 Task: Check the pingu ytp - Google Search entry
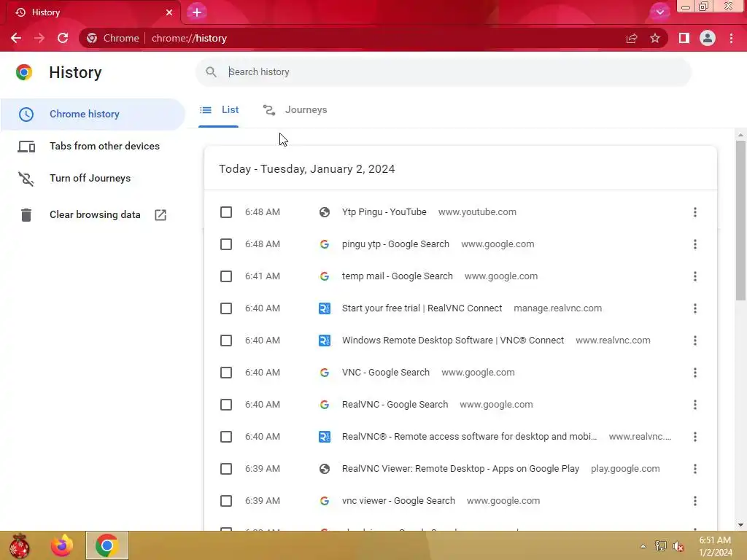tap(226, 244)
